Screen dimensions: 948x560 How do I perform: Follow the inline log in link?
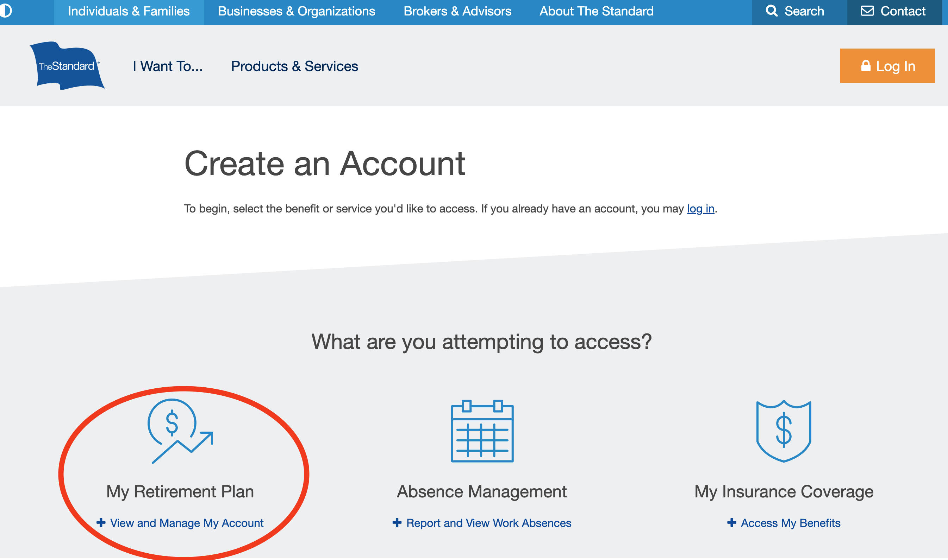pos(700,209)
